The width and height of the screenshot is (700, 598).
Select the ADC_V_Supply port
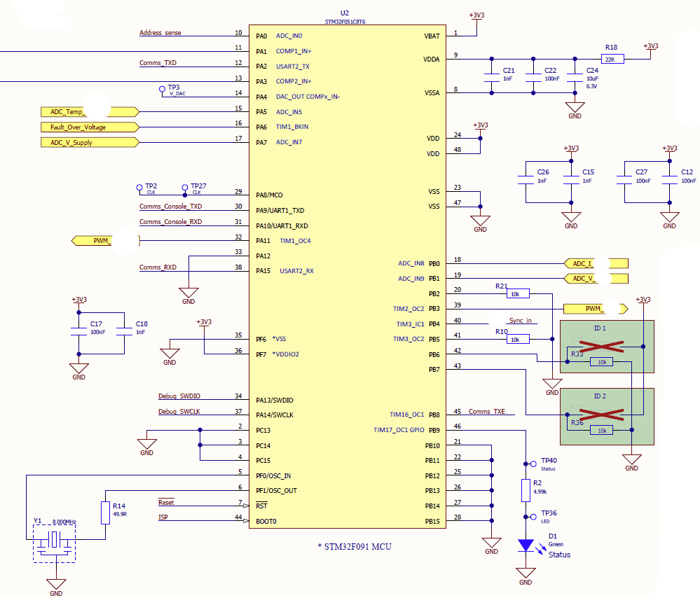point(90,142)
